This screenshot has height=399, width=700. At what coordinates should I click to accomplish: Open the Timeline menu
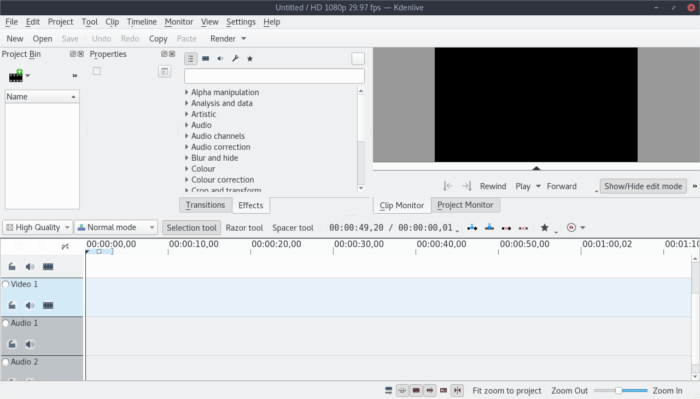[142, 22]
